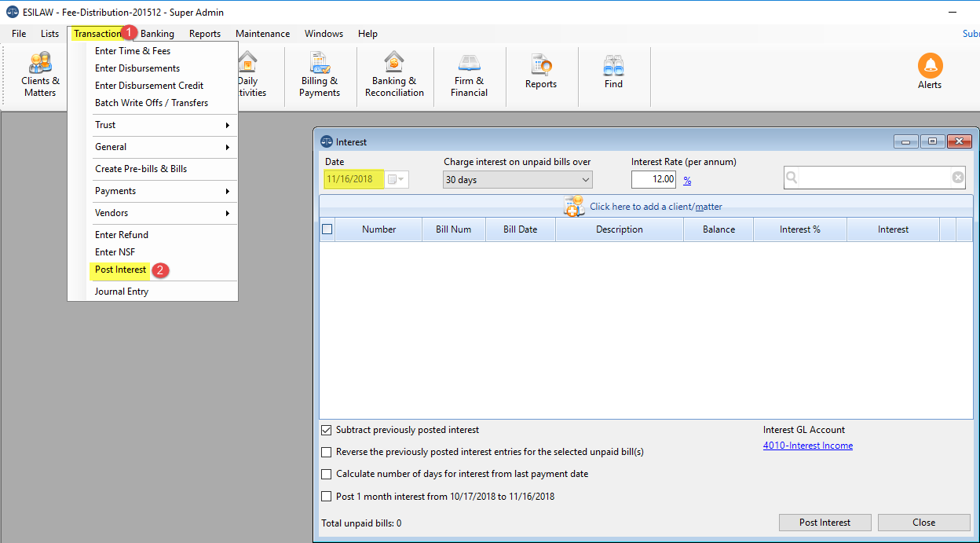Expand the Trust submenu

[163, 125]
